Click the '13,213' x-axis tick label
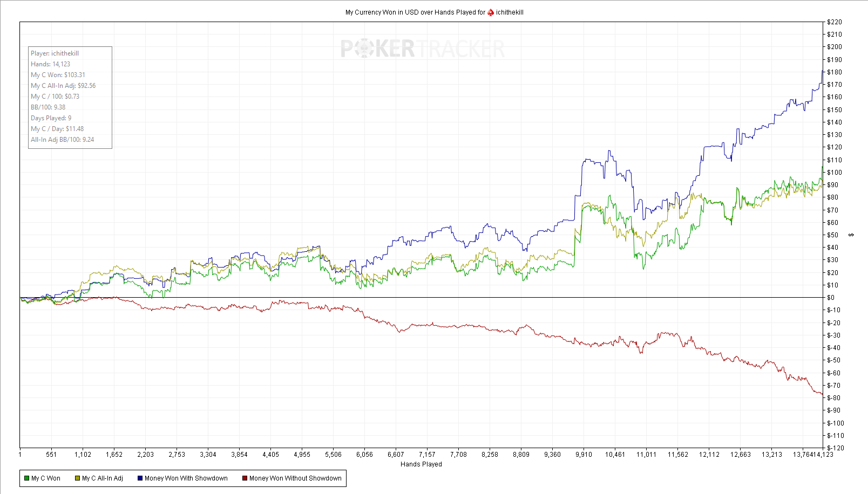Screen dimensions: 868x494 pyautogui.click(x=772, y=455)
